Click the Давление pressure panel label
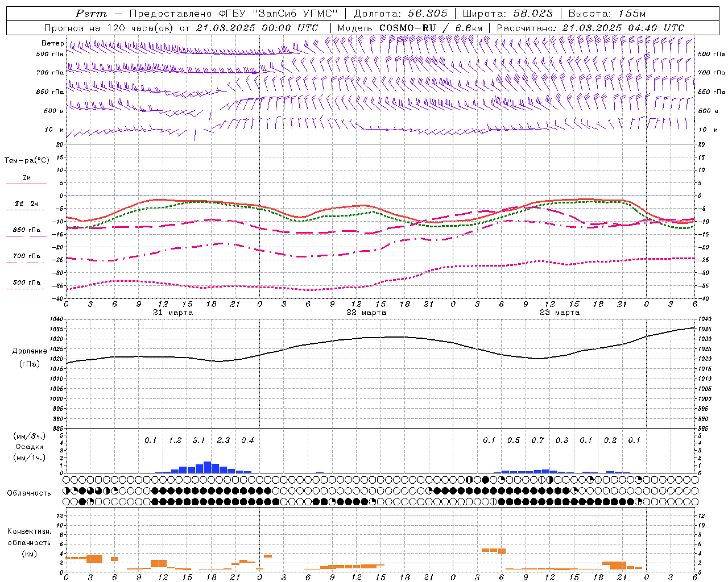Image resolution: width=728 pixels, height=582 pixels. (30, 351)
